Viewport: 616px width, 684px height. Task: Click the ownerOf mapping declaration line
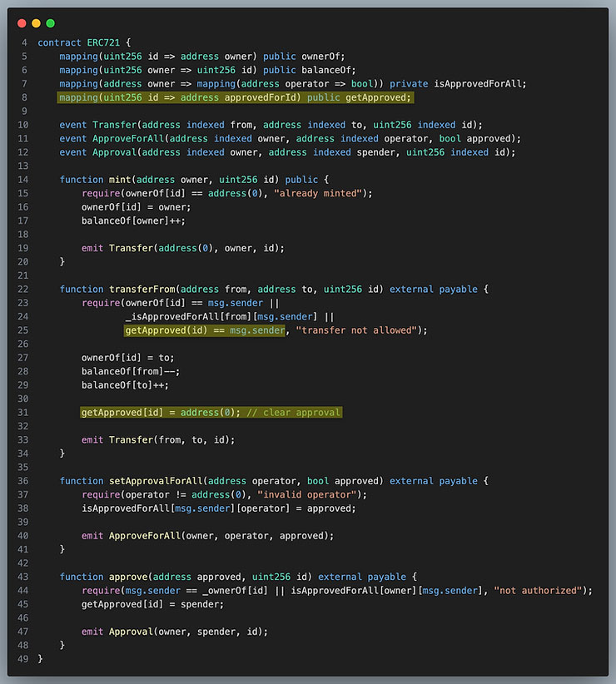202,57
